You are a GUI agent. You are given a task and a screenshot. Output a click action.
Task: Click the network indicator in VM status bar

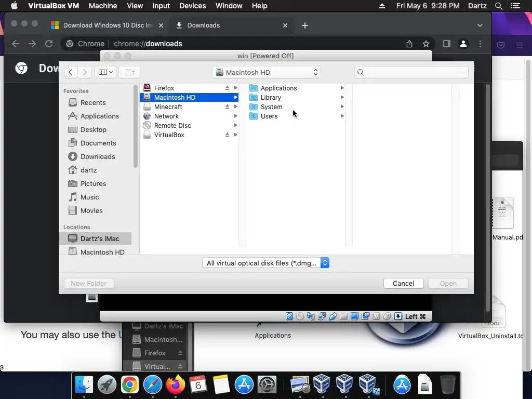[x=322, y=316]
